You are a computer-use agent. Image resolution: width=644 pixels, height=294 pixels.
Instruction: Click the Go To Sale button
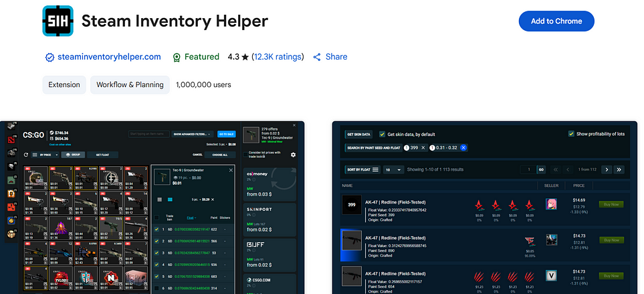pyautogui.click(x=226, y=134)
